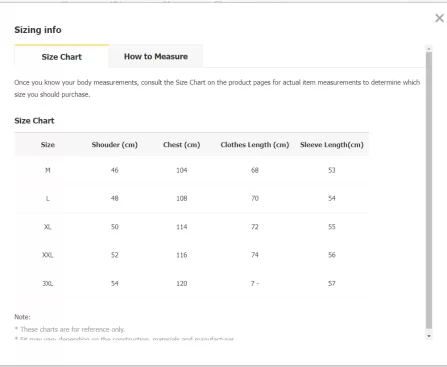Click size L row label

[48, 199]
